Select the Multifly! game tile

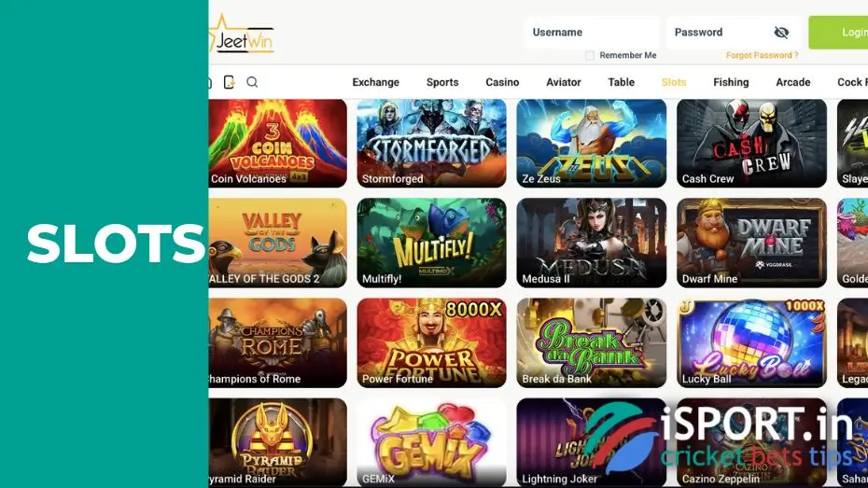pos(431,243)
